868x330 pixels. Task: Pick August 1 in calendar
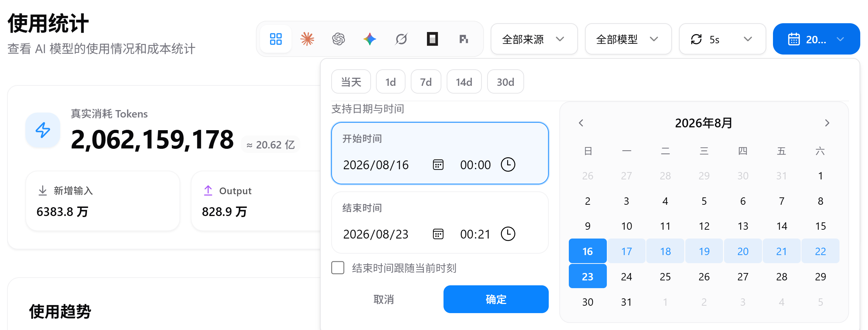click(820, 176)
